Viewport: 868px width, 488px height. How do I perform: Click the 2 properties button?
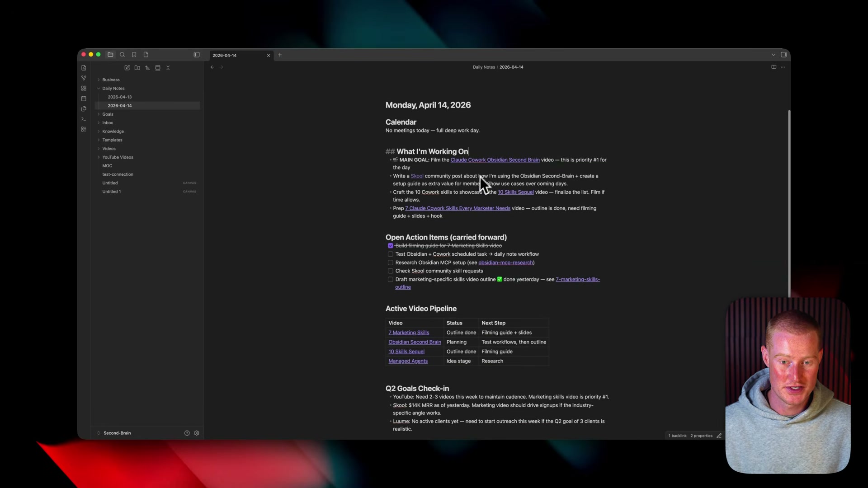click(x=701, y=435)
